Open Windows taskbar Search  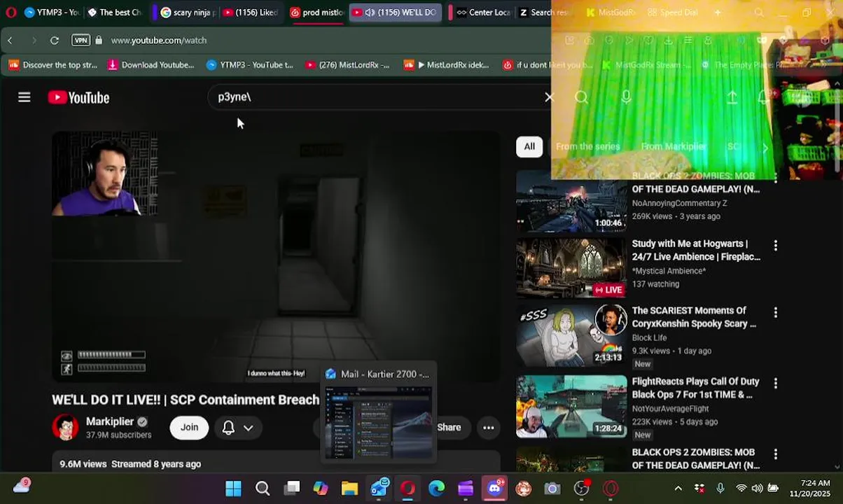(263, 489)
